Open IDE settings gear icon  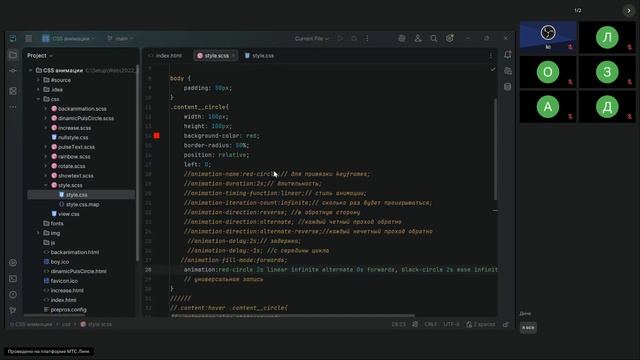pos(450,38)
